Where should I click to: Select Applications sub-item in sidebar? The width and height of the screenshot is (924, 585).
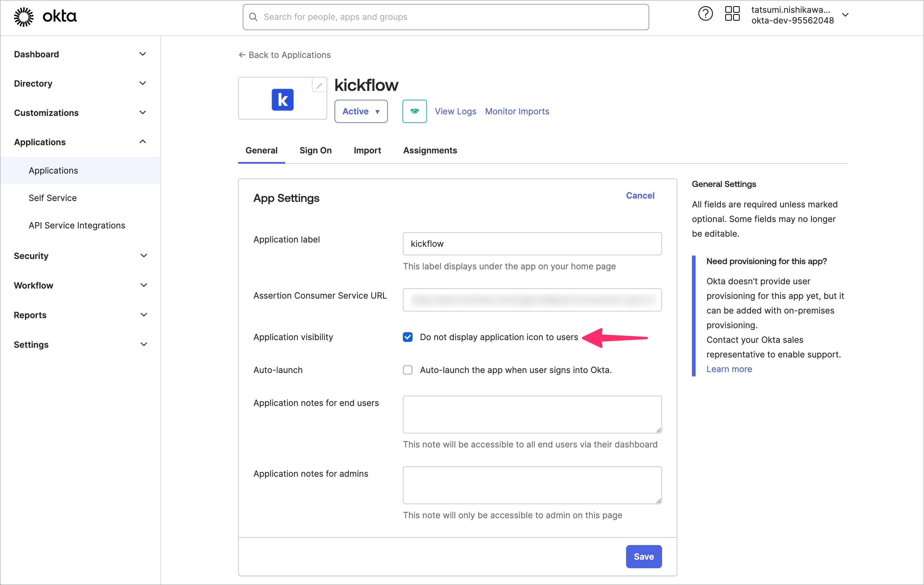click(x=80, y=170)
